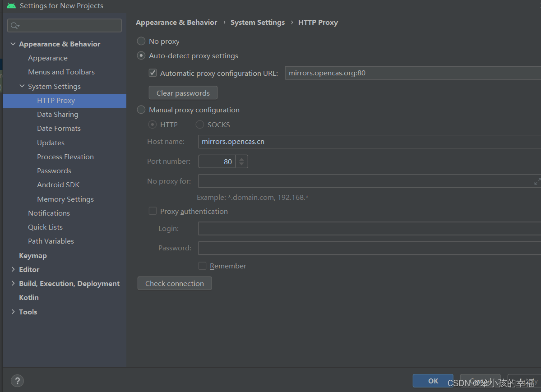Open the Appearance settings page
This screenshot has height=392, width=541.
(48, 58)
